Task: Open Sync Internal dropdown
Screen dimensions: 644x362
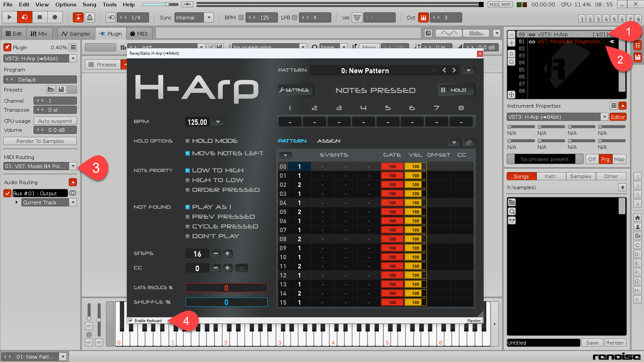Action: tap(209, 17)
